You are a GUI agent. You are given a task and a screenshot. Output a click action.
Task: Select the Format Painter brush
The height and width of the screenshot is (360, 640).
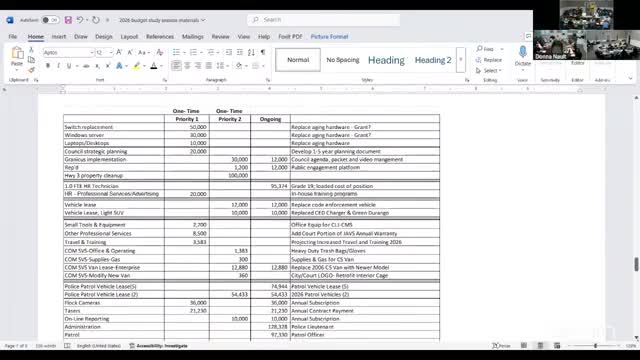[31, 70]
